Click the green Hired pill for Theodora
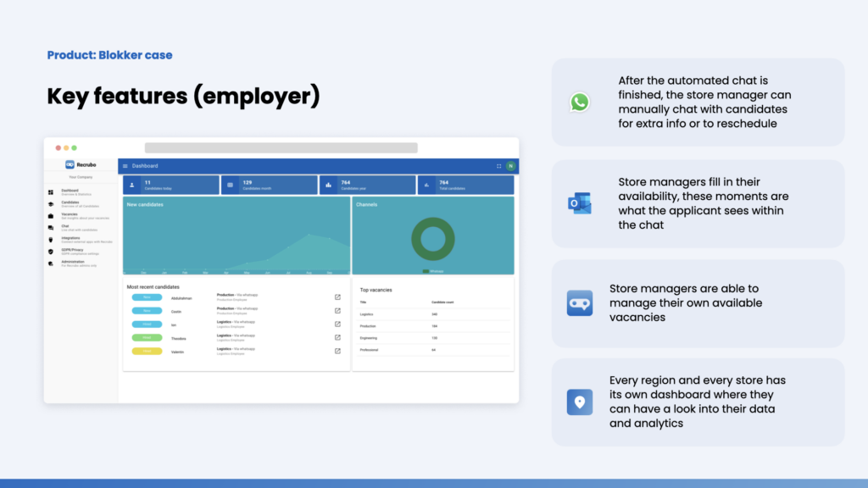 pos(147,337)
